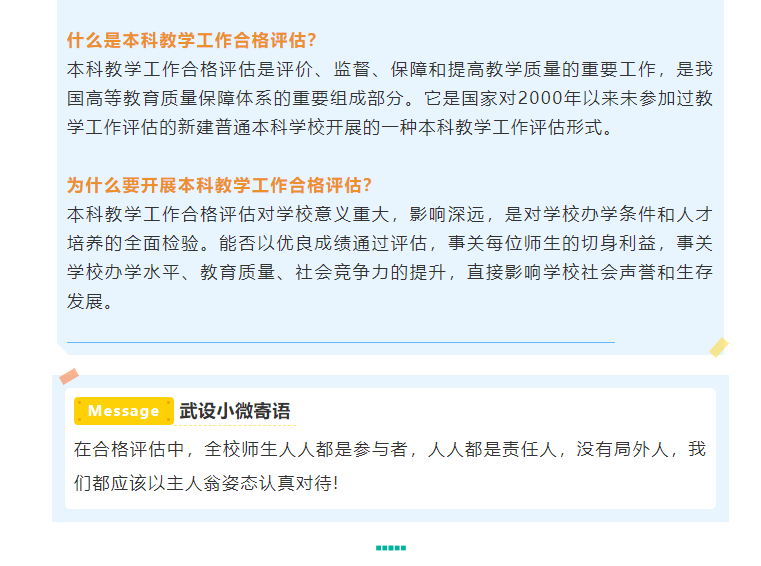The width and height of the screenshot is (761, 566).
Task: Click the thin blue horizontal divider line
Action: [x=340, y=342]
